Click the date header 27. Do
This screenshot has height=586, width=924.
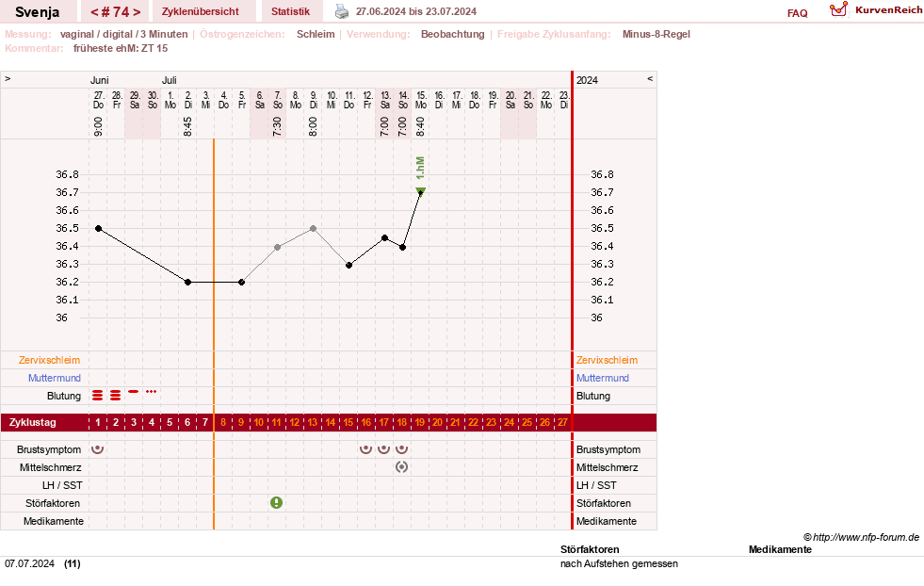pos(98,100)
